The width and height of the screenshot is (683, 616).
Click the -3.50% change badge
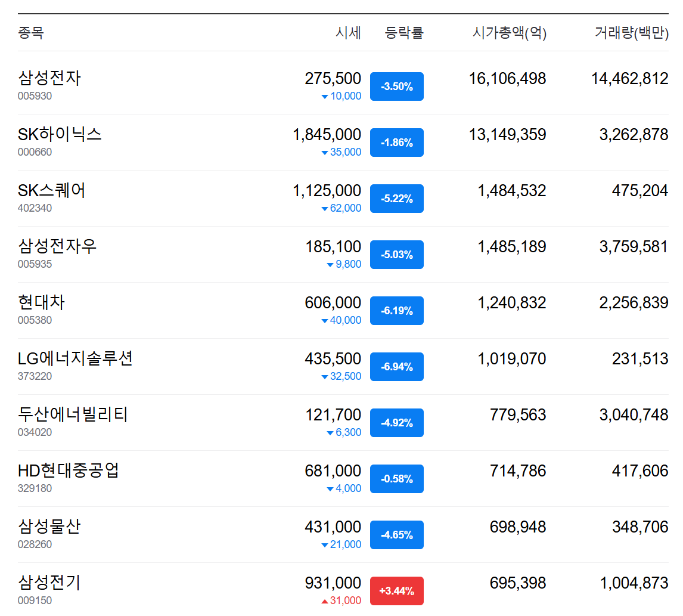397,86
